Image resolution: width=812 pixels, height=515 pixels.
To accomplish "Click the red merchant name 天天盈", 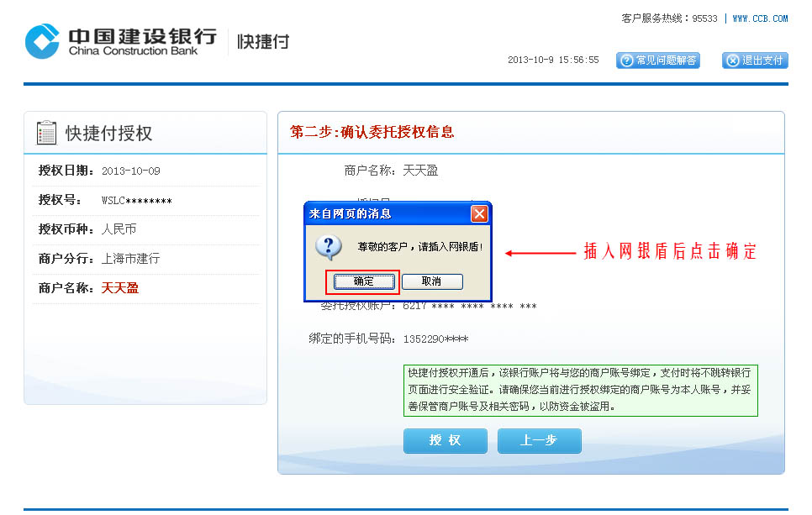I will [x=120, y=288].
